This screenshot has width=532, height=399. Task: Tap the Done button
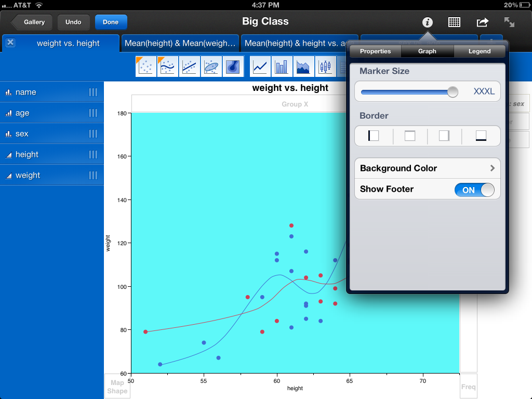pyautogui.click(x=111, y=22)
